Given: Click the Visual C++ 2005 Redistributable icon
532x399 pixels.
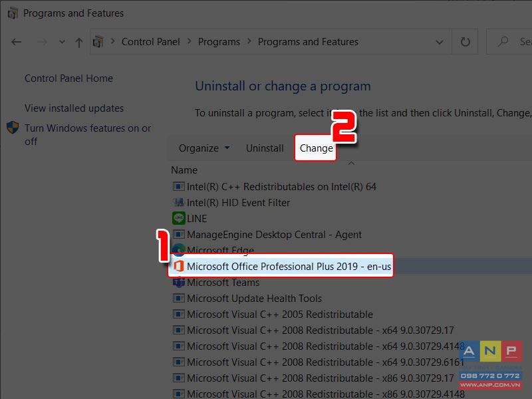Looking at the screenshot, I should pos(178,314).
